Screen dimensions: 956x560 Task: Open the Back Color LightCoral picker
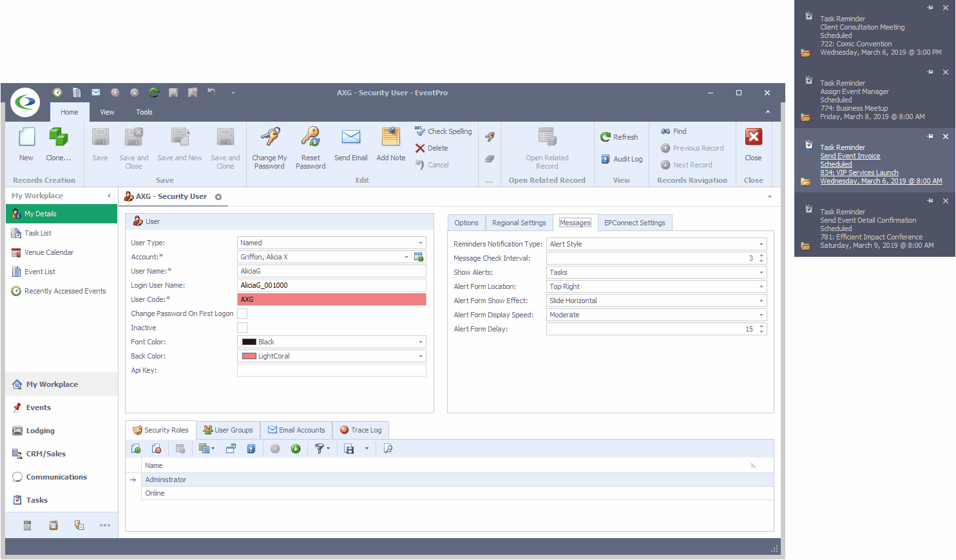(x=332, y=356)
